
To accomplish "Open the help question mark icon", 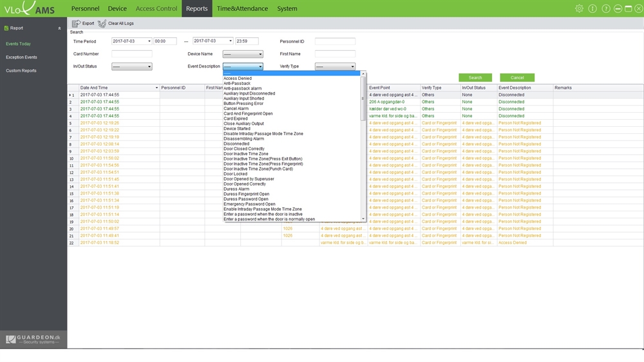I will (x=606, y=8).
